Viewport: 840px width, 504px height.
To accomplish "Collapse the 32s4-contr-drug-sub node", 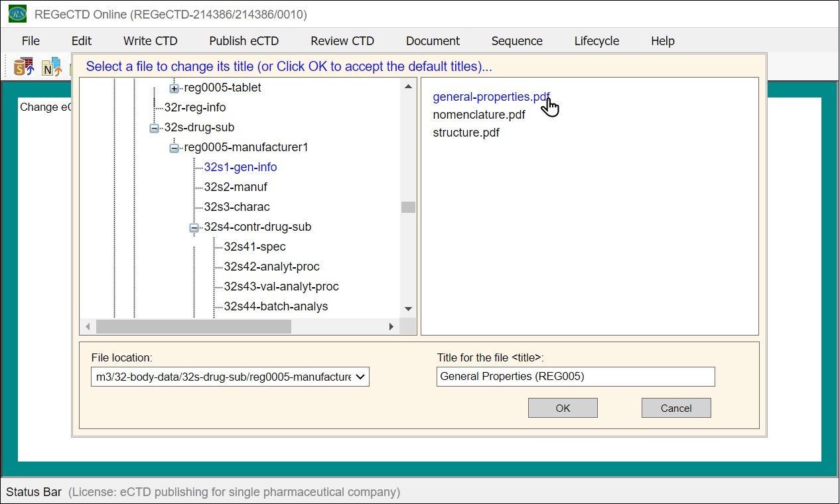I will click(194, 227).
